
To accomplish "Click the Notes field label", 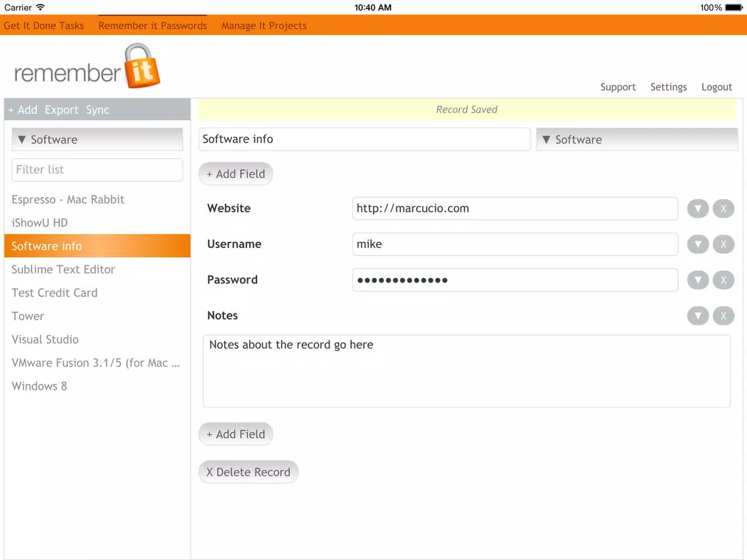I will tap(222, 315).
